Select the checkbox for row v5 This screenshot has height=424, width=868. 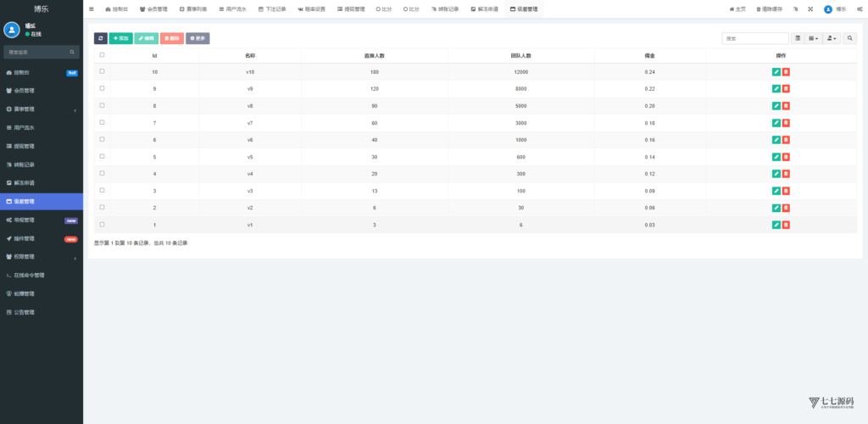102,156
